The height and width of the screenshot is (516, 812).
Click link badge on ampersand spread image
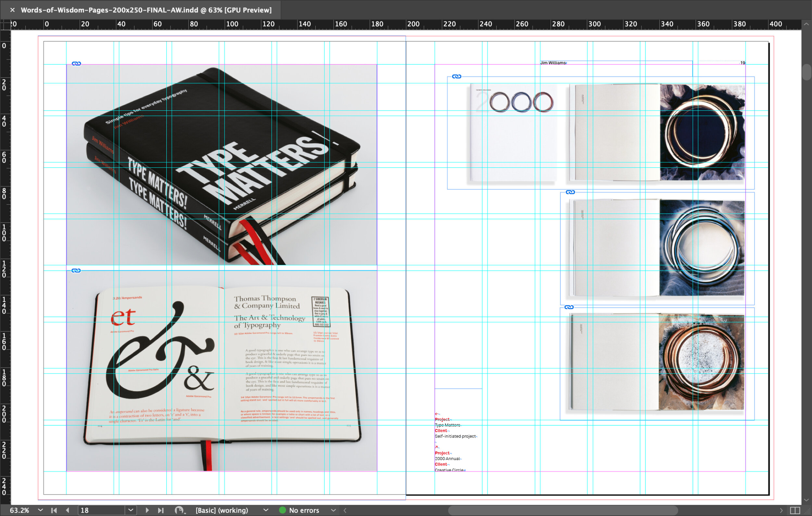(x=76, y=270)
